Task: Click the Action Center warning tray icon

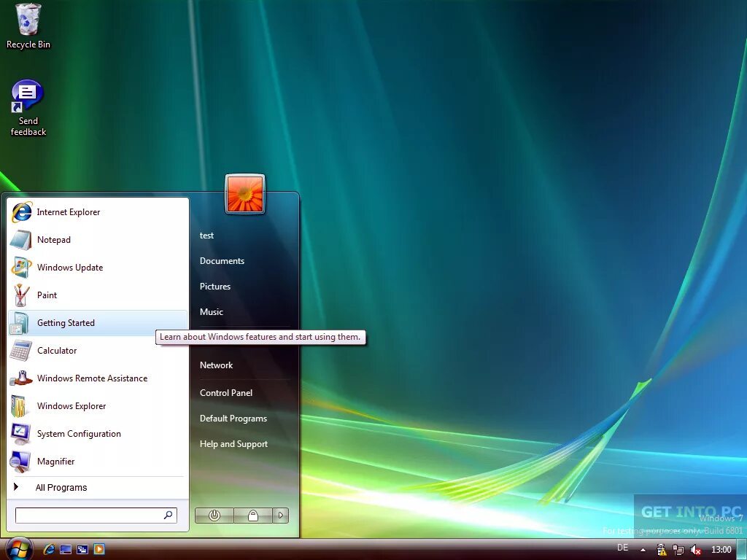Action: [661, 550]
